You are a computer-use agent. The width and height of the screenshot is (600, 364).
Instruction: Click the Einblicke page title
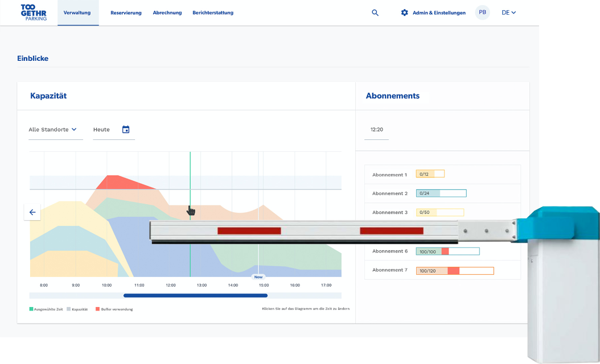tap(33, 59)
